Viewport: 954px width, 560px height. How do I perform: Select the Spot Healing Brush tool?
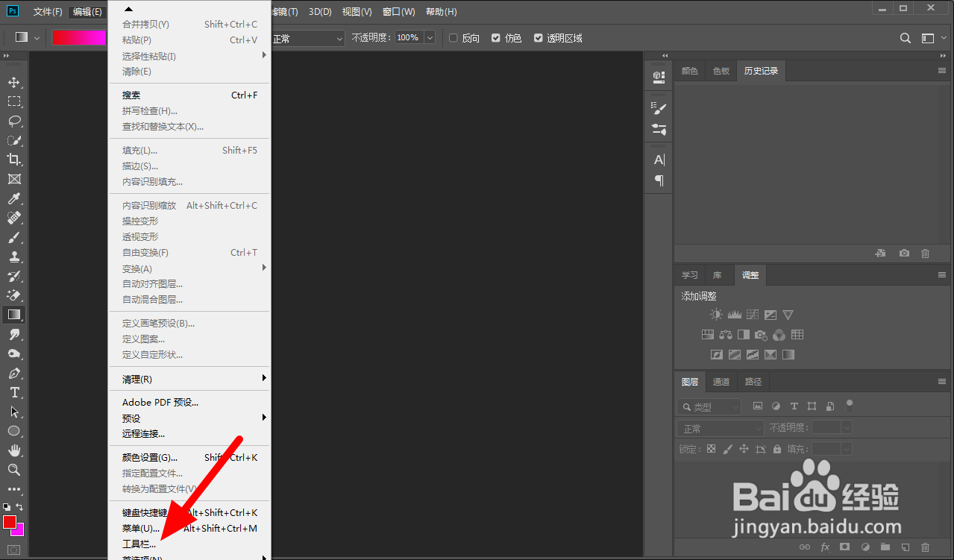click(14, 218)
